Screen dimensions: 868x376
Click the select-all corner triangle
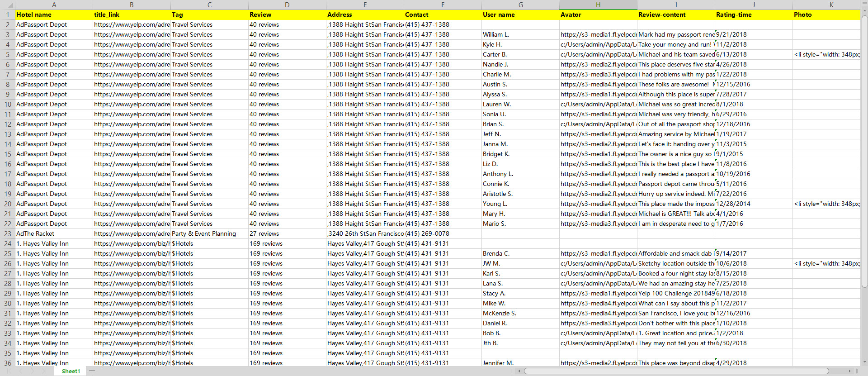click(7, 5)
